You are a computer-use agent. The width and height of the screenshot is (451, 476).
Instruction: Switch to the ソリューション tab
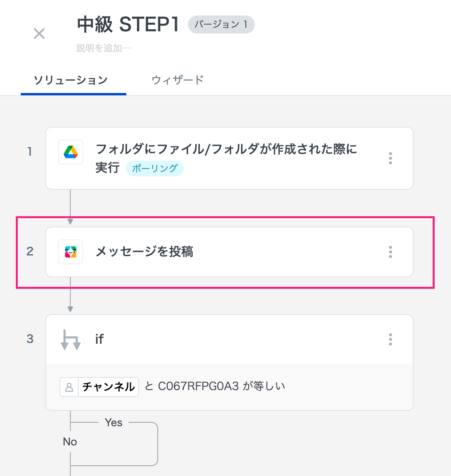click(x=71, y=80)
